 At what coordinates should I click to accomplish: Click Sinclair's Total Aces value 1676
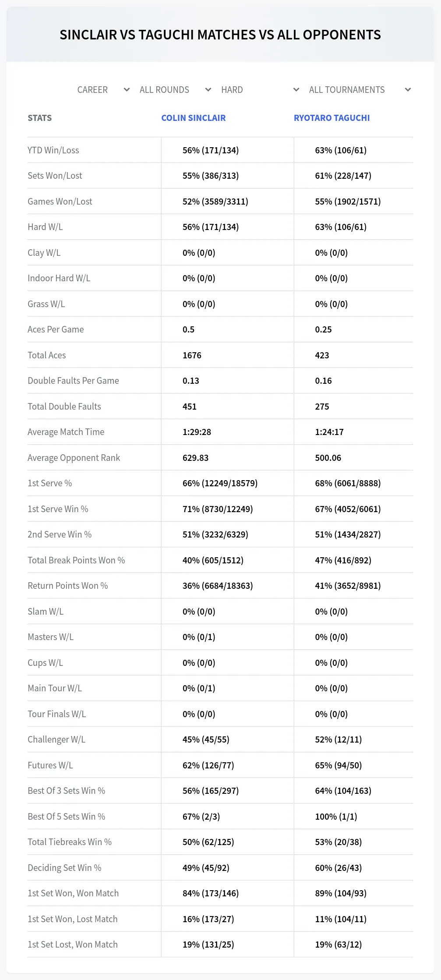(192, 355)
